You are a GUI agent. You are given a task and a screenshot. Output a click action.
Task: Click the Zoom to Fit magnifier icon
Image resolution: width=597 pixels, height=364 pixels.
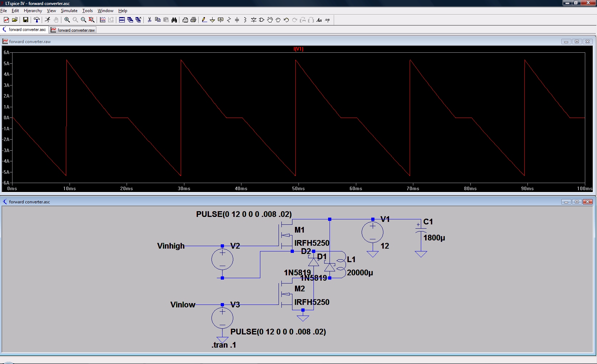tap(92, 20)
